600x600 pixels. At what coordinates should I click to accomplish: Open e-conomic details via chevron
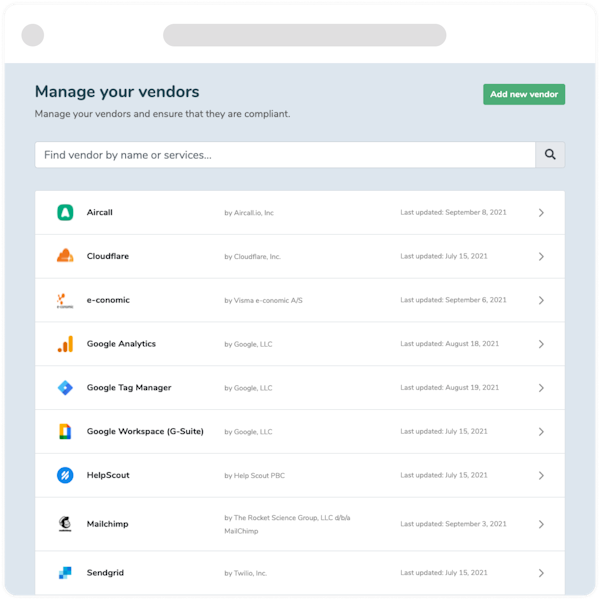[x=541, y=300]
